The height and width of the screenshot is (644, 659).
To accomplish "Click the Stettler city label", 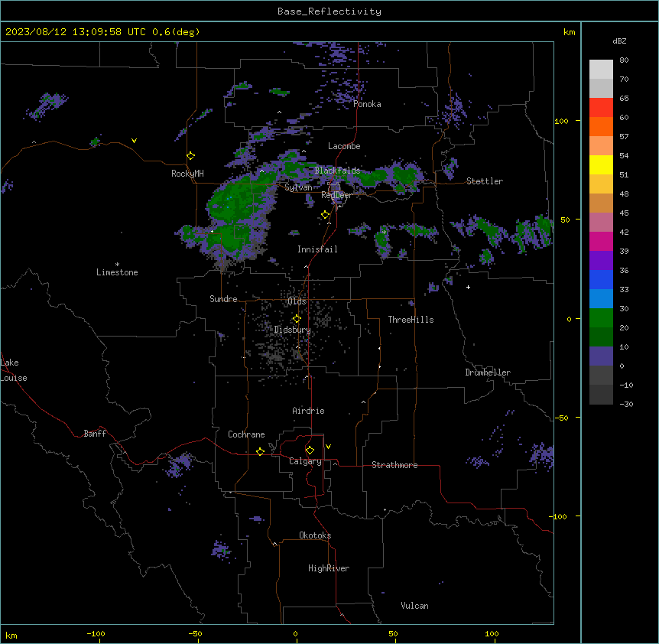I will pyautogui.click(x=485, y=181).
